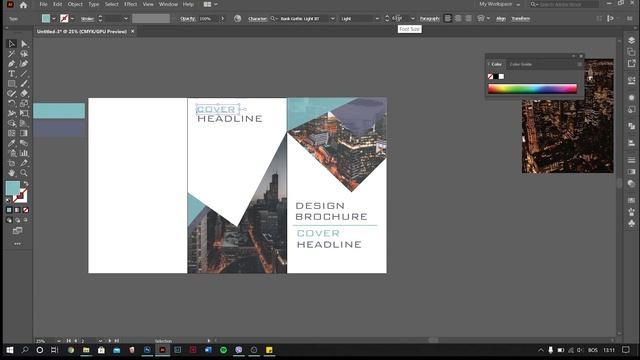The image size is (640, 360).
Task: Expand stroke weight dropdown
Action: click(x=126, y=18)
